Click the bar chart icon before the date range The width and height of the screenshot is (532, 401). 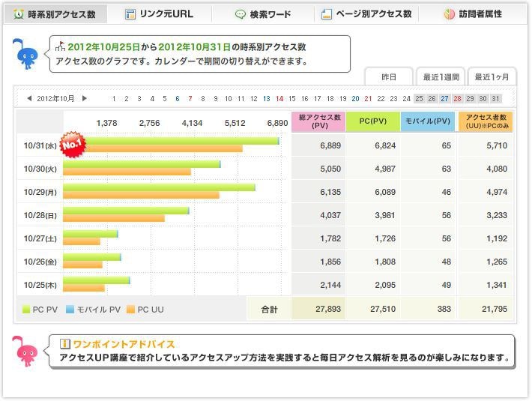coord(61,46)
